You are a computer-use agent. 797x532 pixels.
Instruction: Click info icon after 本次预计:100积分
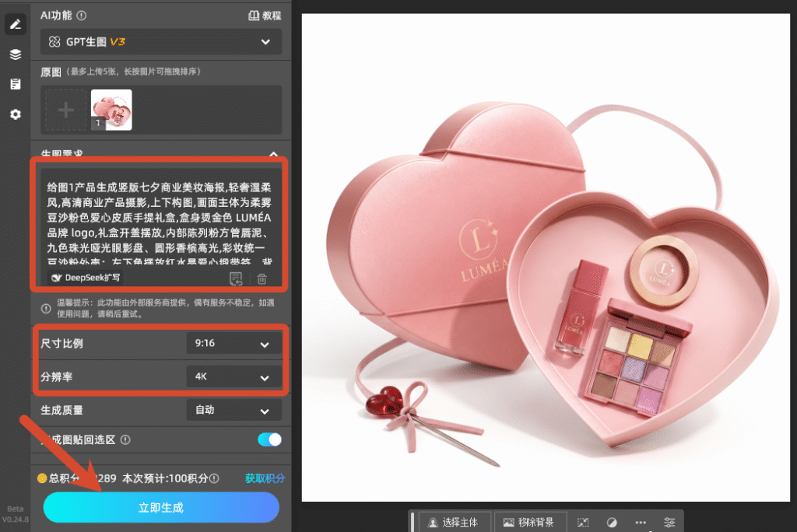[x=215, y=478]
